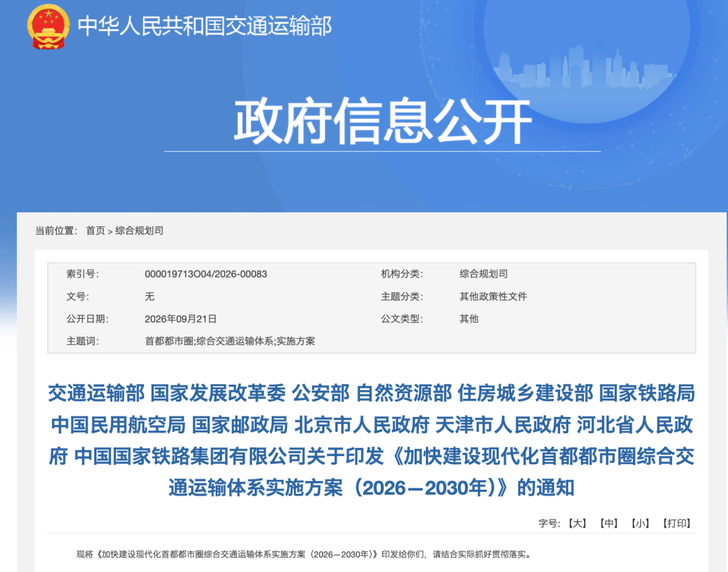Click the 政府信息公开 banner heading
728x572 pixels.
tap(383, 121)
